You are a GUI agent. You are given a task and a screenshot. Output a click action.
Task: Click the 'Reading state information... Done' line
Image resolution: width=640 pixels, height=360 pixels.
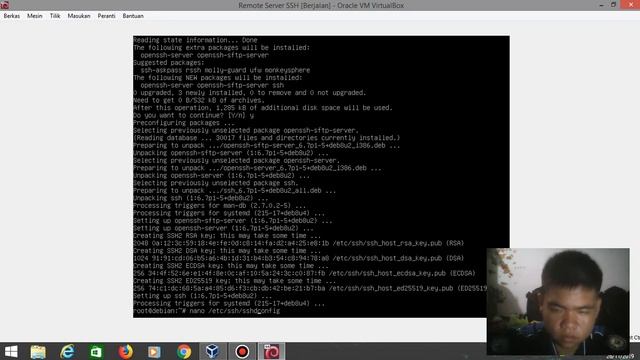pyautogui.click(x=195, y=40)
